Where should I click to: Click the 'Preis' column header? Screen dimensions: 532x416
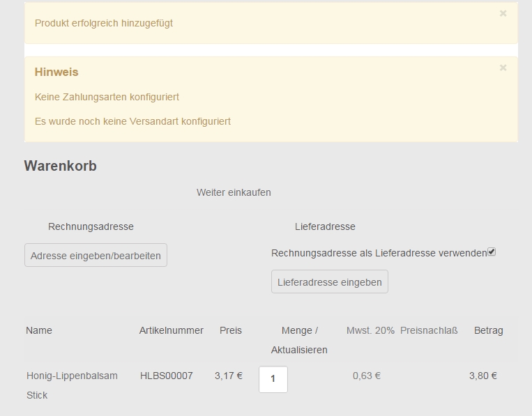coord(230,330)
